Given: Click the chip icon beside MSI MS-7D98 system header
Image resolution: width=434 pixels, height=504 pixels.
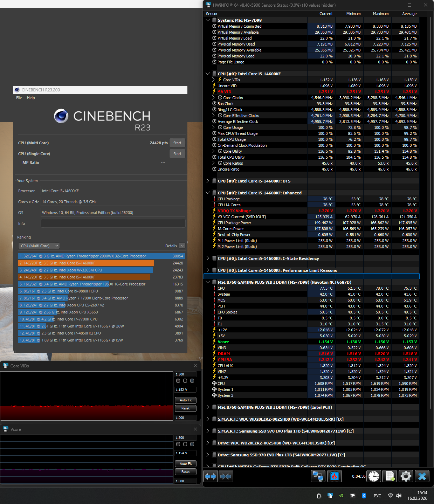Looking at the screenshot, I should point(214,20).
